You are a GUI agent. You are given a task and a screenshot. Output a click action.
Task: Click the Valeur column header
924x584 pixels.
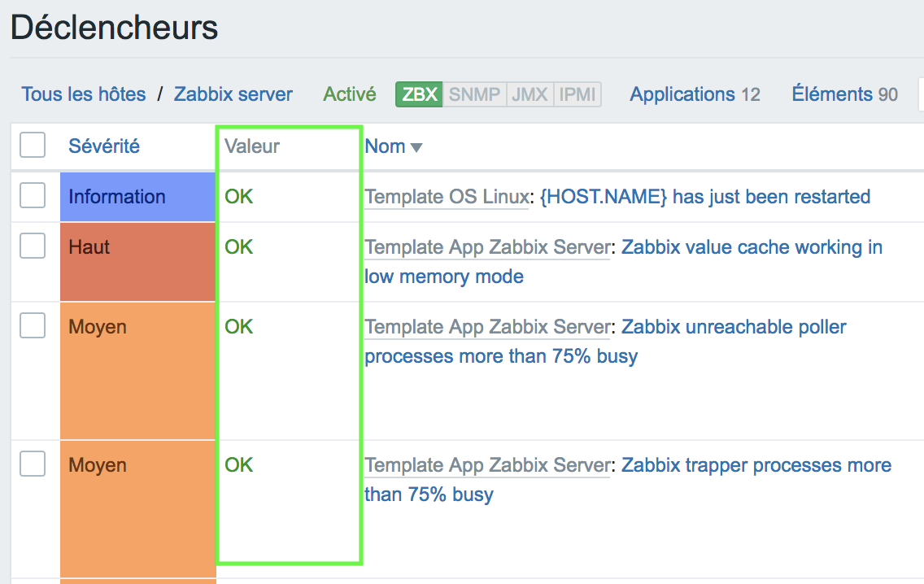point(252,146)
